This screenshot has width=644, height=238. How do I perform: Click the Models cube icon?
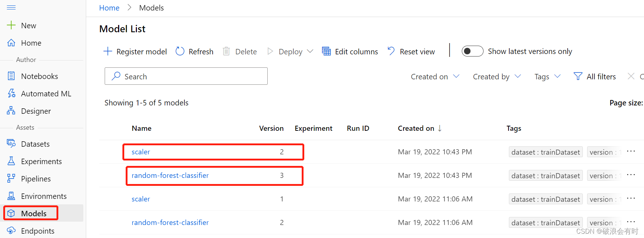[11, 213]
